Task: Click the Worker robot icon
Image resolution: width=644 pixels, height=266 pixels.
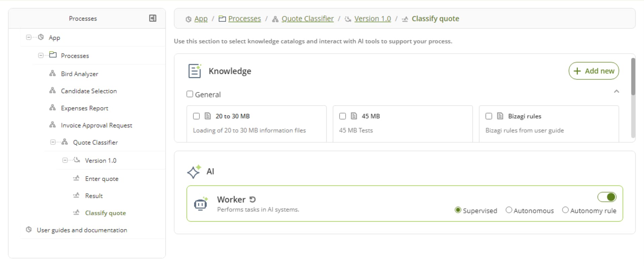Action: [x=201, y=204]
